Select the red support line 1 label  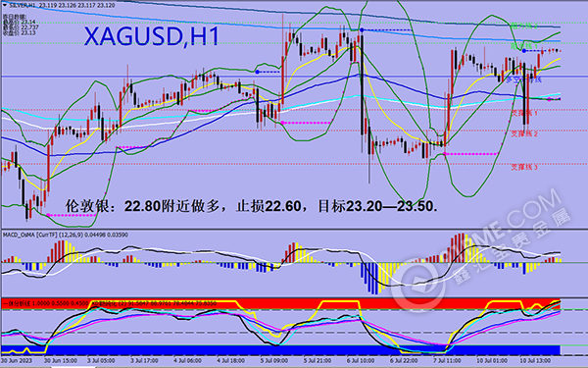coord(524,113)
